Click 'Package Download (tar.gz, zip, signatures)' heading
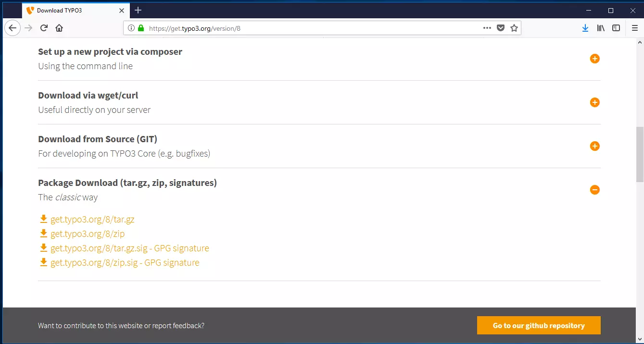This screenshot has height=344, width=644. coord(127,183)
